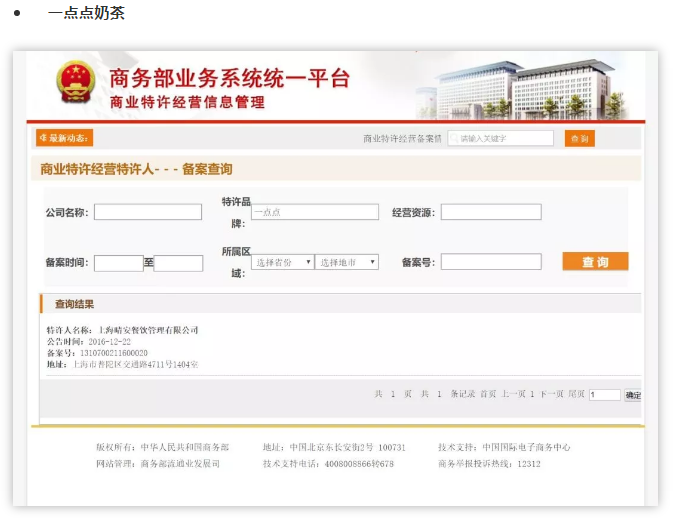Click the 最新动态 latest news badge

64,138
